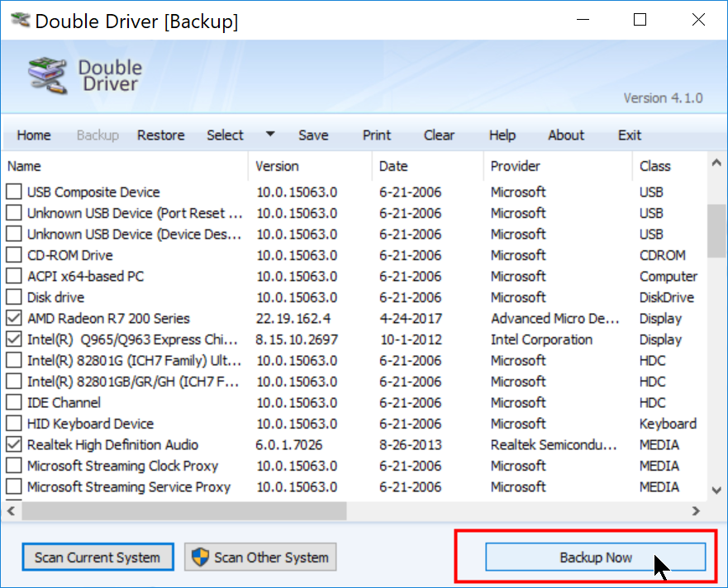Click the Scan Current System button
The width and height of the screenshot is (728, 588).
coord(98,557)
